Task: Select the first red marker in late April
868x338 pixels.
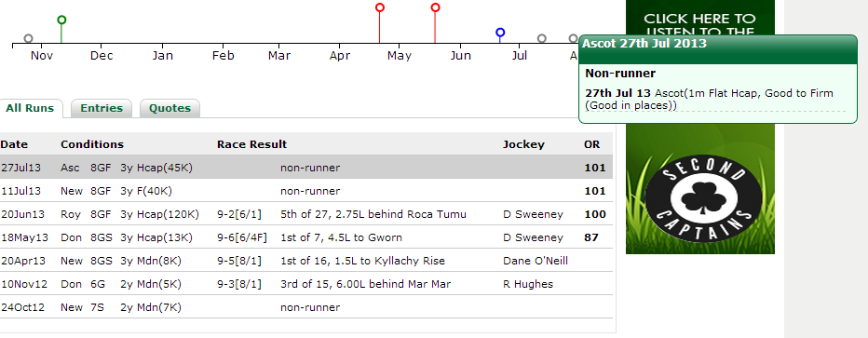Action: pyautogui.click(x=380, y=7)
